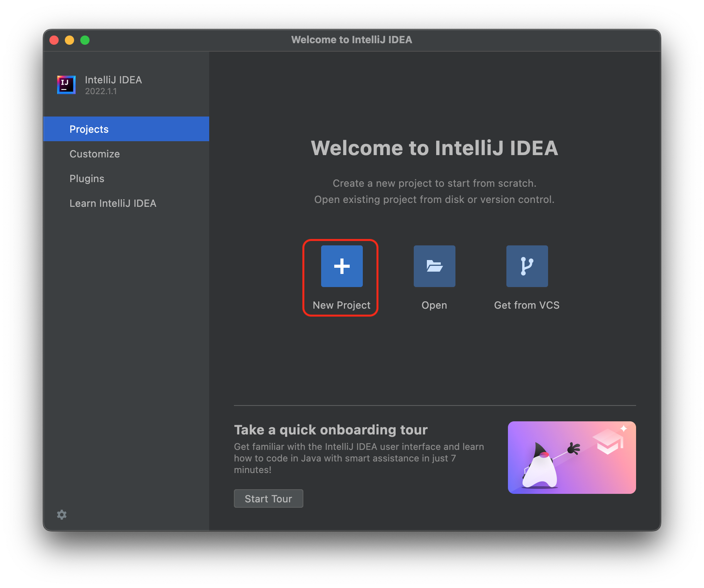Click 'Open existing project from disk or version control.'

point(434,199)
